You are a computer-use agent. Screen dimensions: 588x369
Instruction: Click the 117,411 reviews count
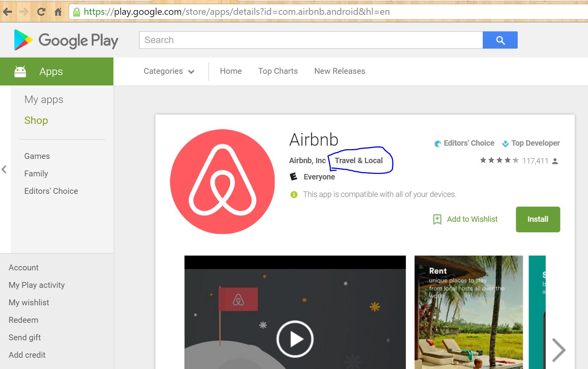tap(535, 161)
